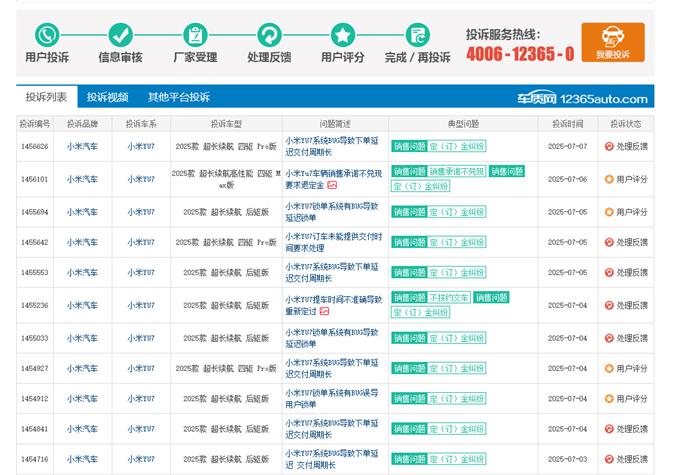Screen dimensions: 700x475
Task: Click the 问题简述 column header
Action: coord(335,124)
